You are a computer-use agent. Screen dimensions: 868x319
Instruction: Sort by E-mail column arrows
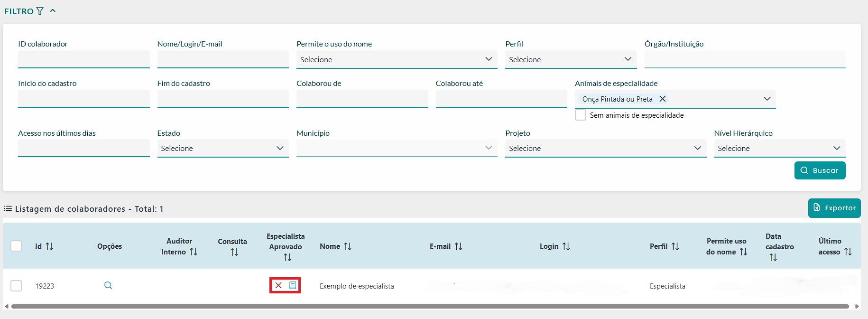coord(458,246)
